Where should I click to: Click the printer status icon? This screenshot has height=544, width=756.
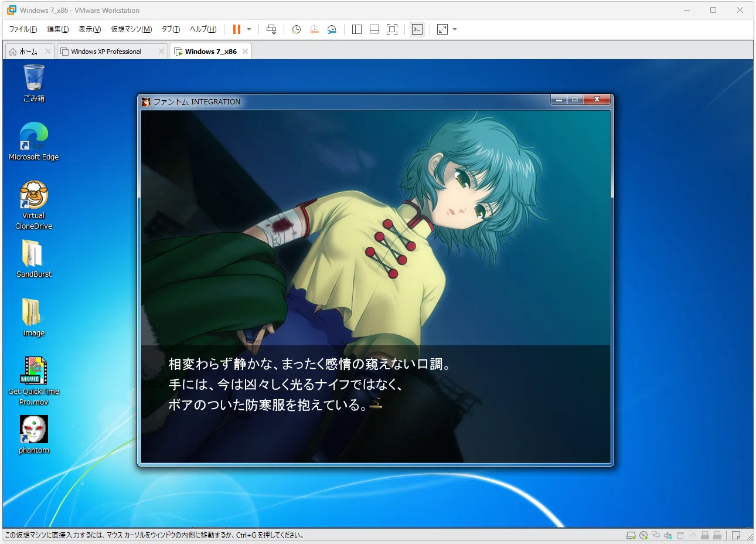click(680, 535)
